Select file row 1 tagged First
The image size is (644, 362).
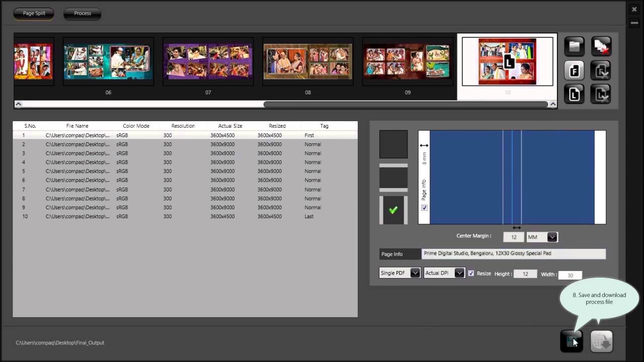[x=185, y=135]
